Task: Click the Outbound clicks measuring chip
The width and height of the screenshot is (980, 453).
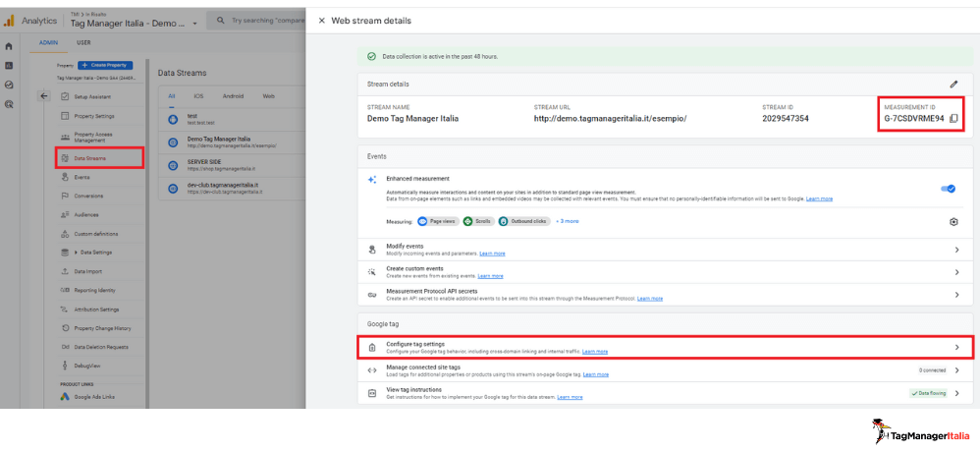Action: (524, 221)
